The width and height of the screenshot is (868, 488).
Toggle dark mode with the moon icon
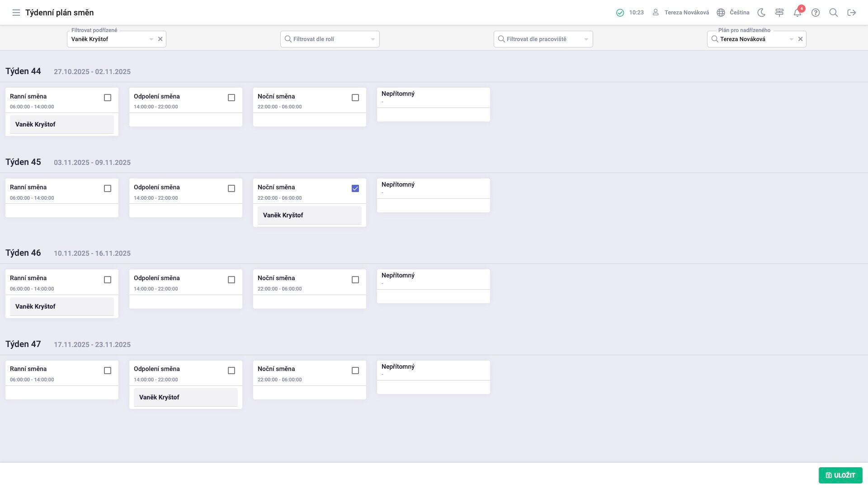pos(761,13)
